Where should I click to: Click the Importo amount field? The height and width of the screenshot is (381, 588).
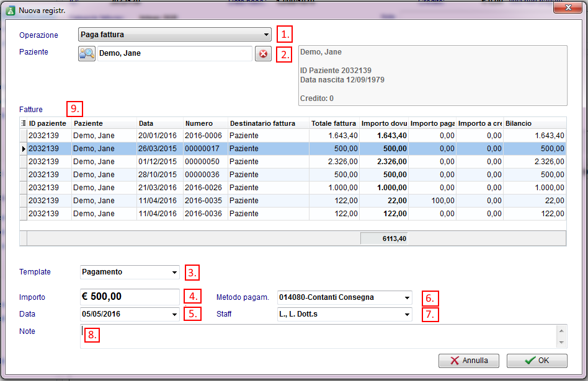tap(130, 297)
